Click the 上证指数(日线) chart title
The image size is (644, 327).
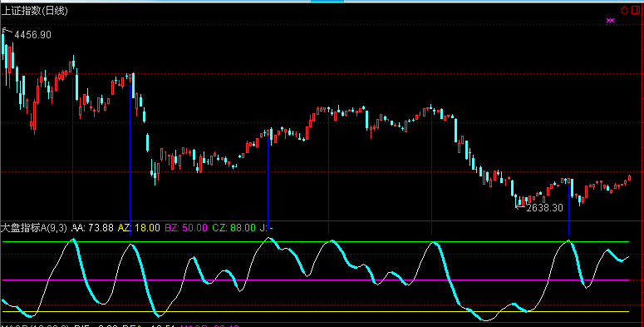[35, 11]
